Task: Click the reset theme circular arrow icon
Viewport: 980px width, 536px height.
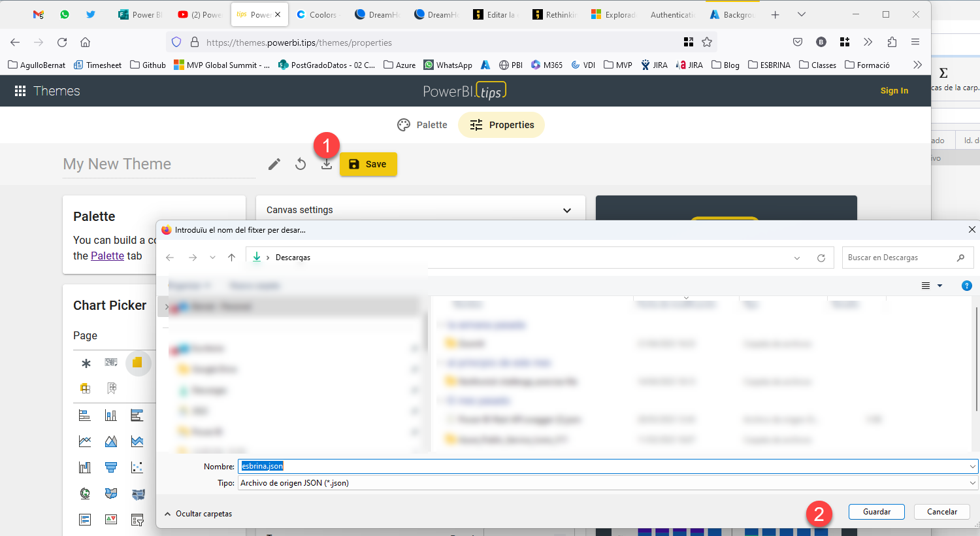Action: click(301, 164)
